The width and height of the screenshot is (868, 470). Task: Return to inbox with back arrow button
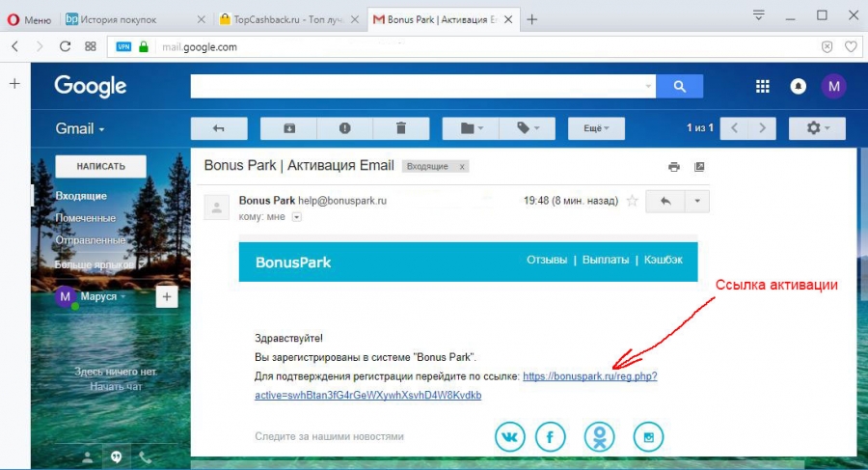coord(219,128)
